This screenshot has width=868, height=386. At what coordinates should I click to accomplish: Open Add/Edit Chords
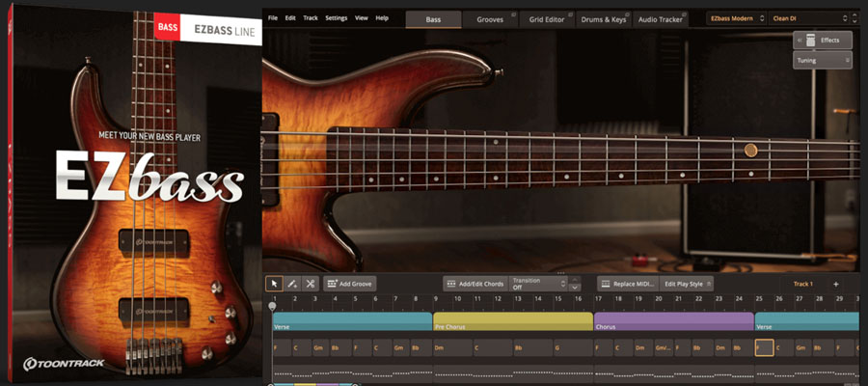(475, 284)
